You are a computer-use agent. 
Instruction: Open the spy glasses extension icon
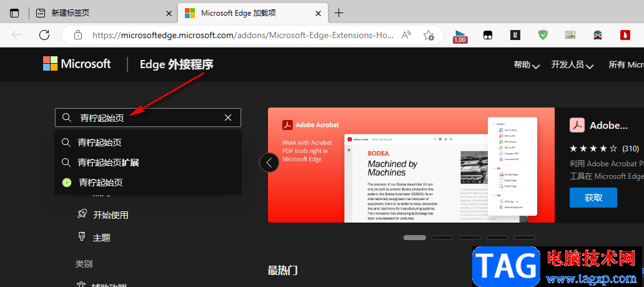click(598, 36)
